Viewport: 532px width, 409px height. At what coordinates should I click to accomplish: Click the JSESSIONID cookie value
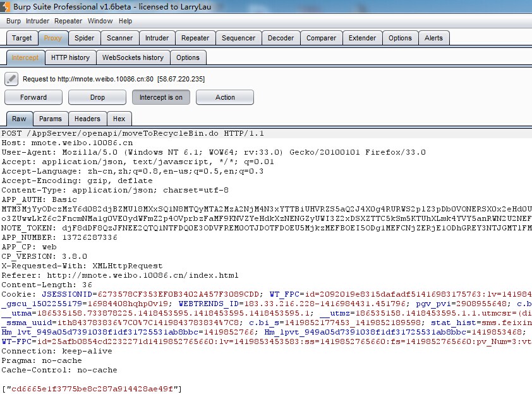[x=178, y=294]
